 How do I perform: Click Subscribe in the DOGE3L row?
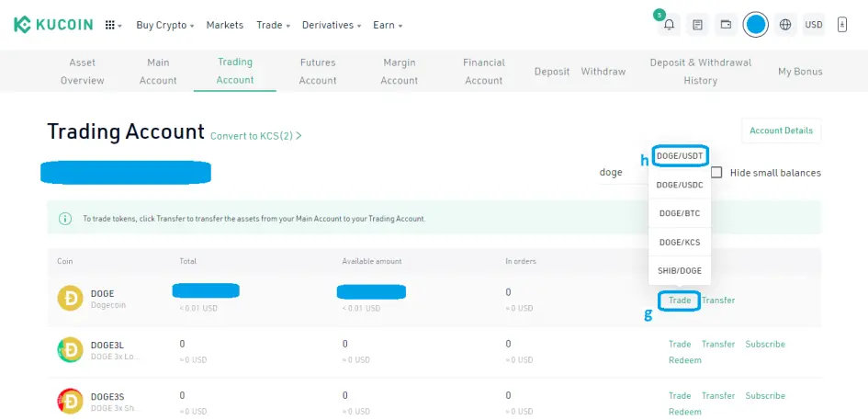coord(765,344)
